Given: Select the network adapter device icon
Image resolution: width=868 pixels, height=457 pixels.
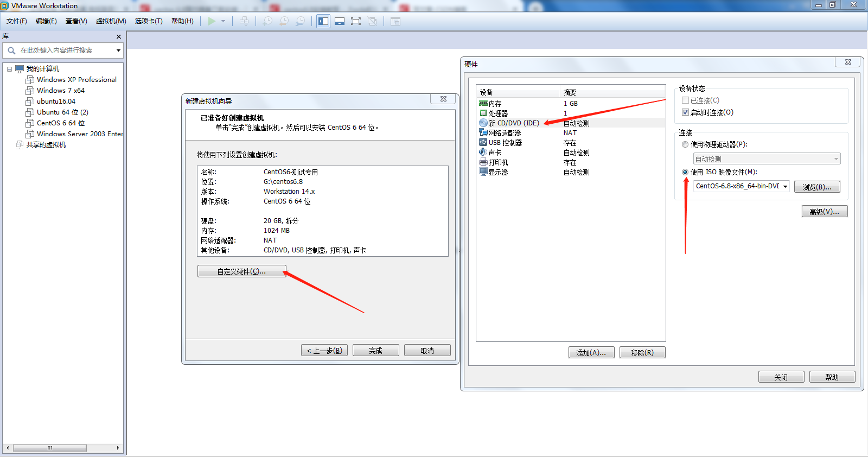Looking at the screenshot, I should tap(483, 132).
